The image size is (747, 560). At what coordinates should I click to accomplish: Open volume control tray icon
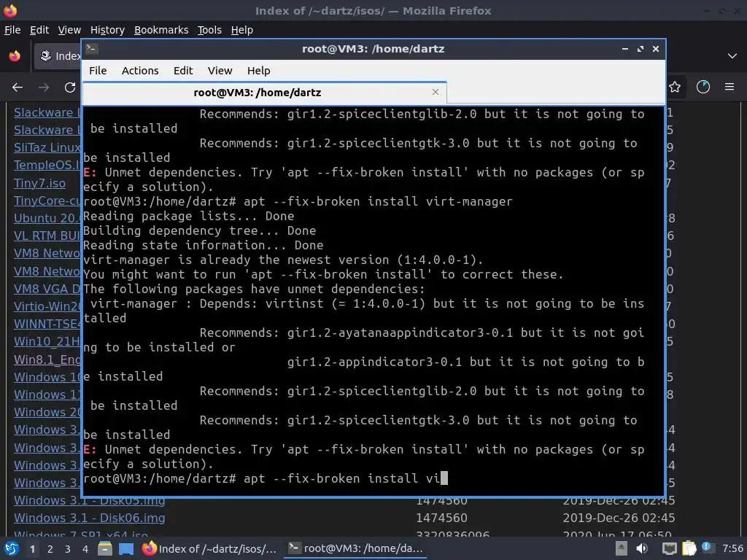click(642, 548)
